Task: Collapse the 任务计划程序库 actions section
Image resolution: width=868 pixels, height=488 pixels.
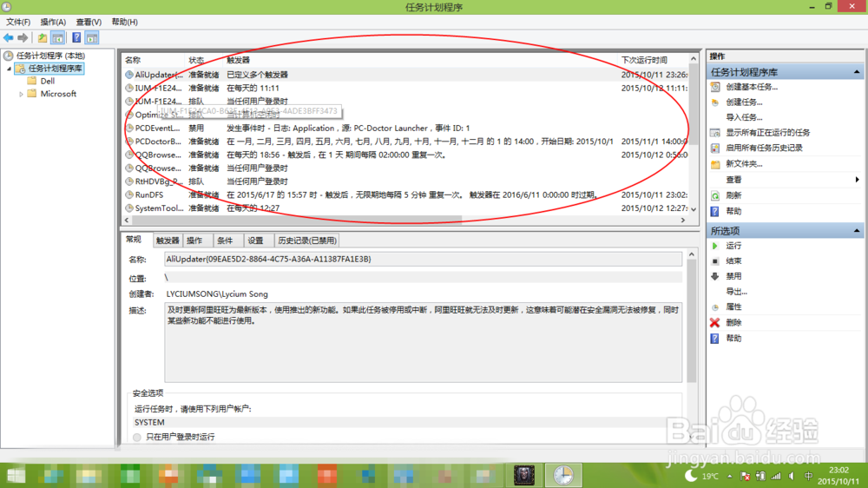Action: point(857,72)
